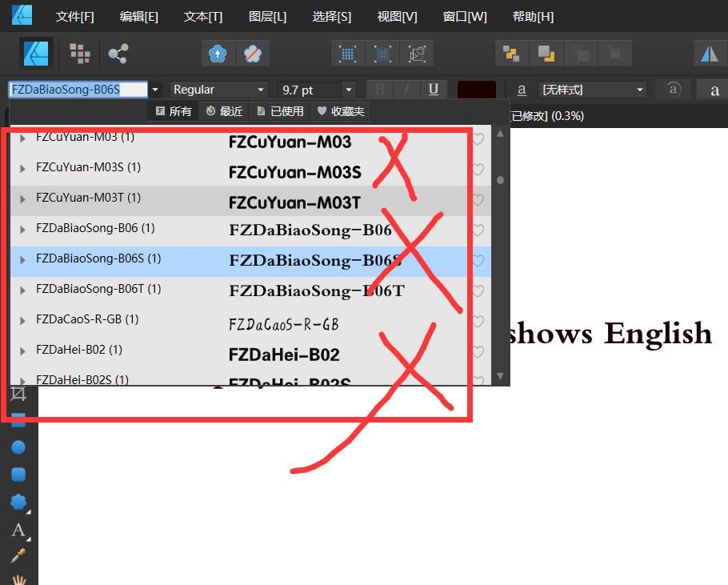Click the circled 'a' text style icon
The width and height of the screenshot is (728, 585).
coord(674,89)
